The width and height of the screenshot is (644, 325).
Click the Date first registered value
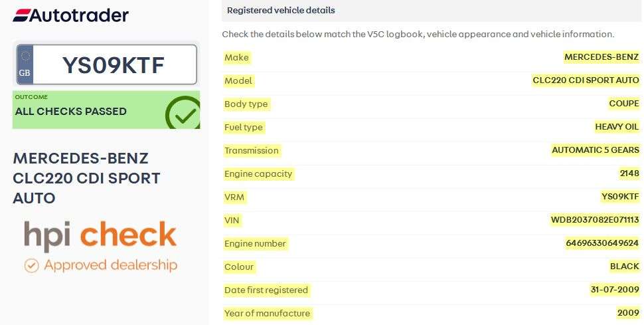click(615, 290)
